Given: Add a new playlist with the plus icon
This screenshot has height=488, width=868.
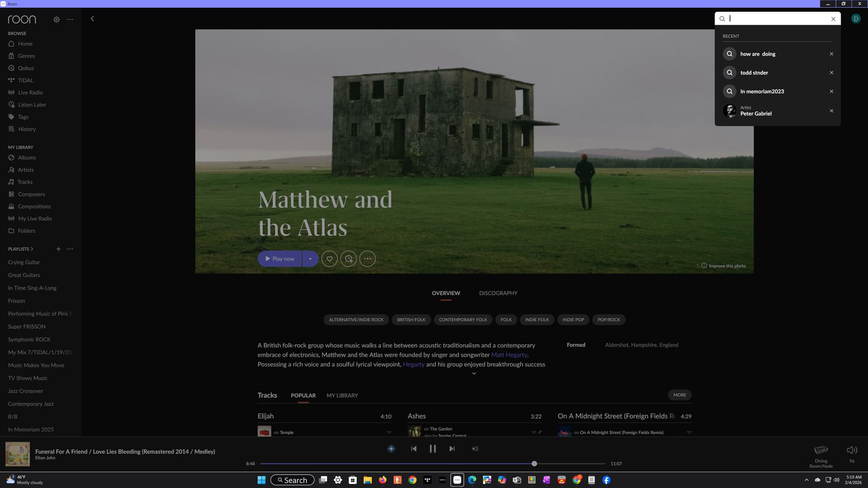Looking at the screenshot, I should 58,249.
